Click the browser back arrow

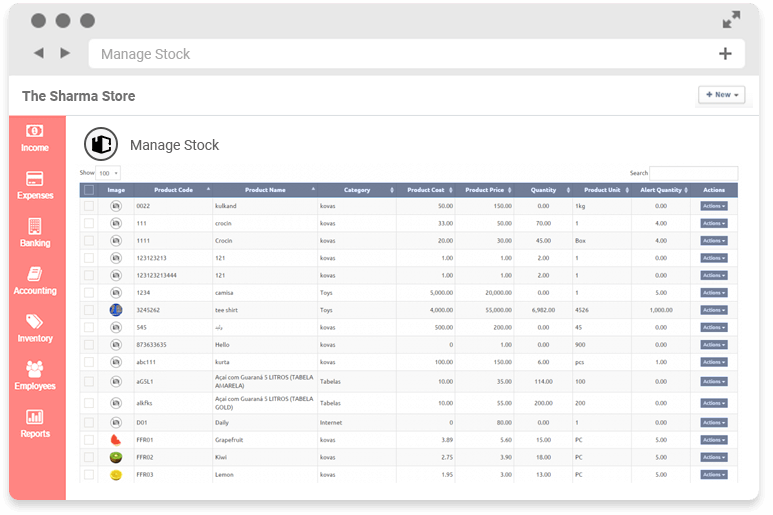click(x=39, y=53)
